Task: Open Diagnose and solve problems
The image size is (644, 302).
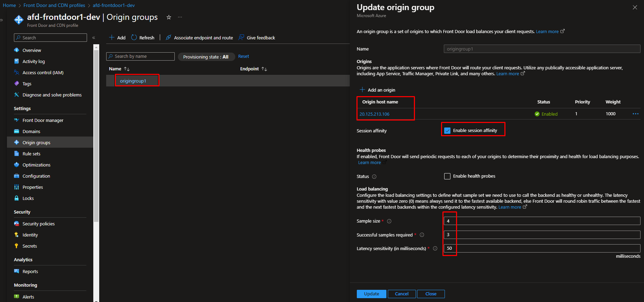Action: (x=52, y=95)
